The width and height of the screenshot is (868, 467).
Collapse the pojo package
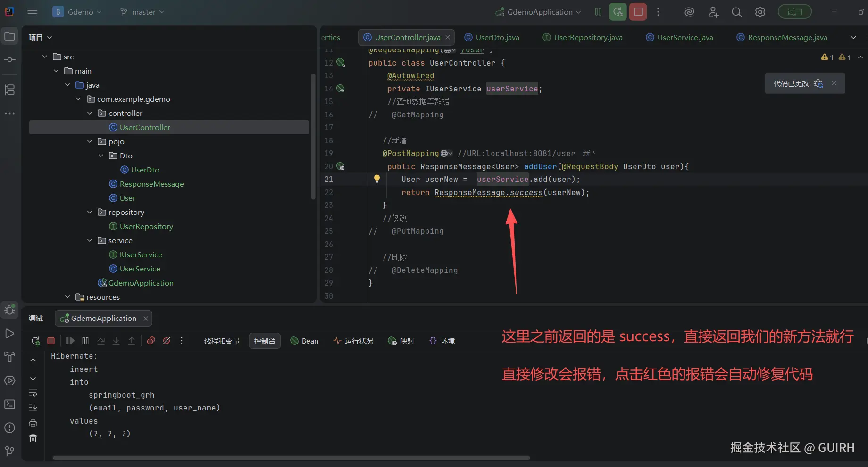[90, 141]
